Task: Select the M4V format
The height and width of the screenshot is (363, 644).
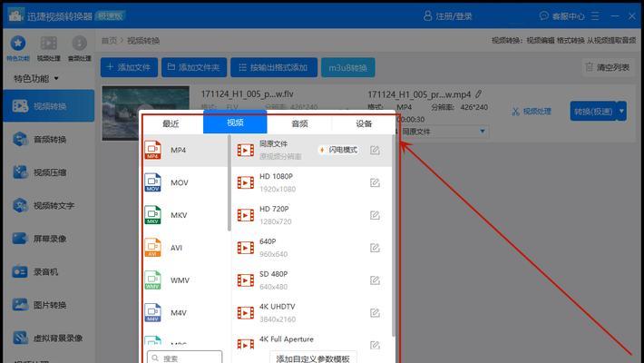Action: (185, 313)
